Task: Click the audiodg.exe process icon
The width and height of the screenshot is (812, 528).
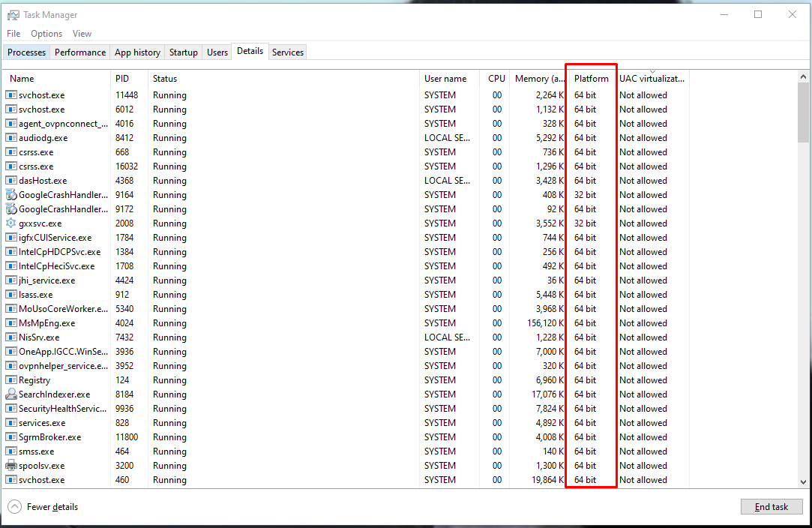Action: (11, 138)
